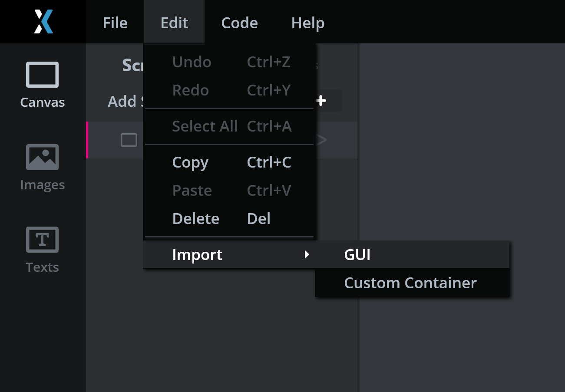565x392 pixels.
Task: Click the TouchGFX X logo
Action: [43, 22]
